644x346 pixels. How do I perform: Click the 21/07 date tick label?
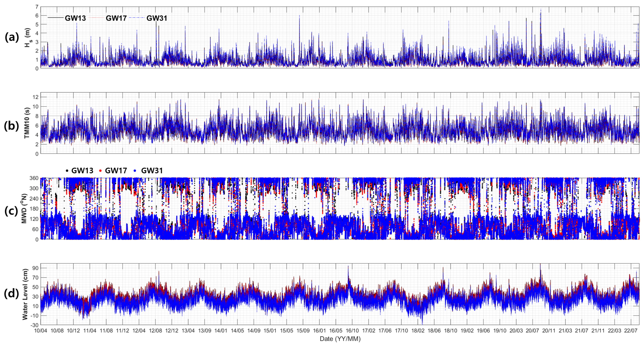click(x=582, y=330)
